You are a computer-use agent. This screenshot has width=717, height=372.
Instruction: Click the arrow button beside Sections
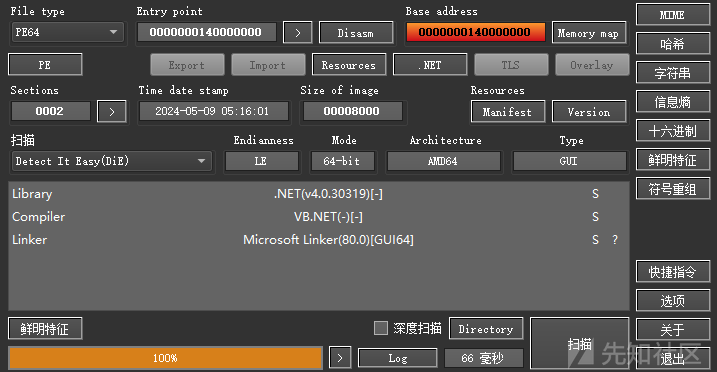[112, 112]
